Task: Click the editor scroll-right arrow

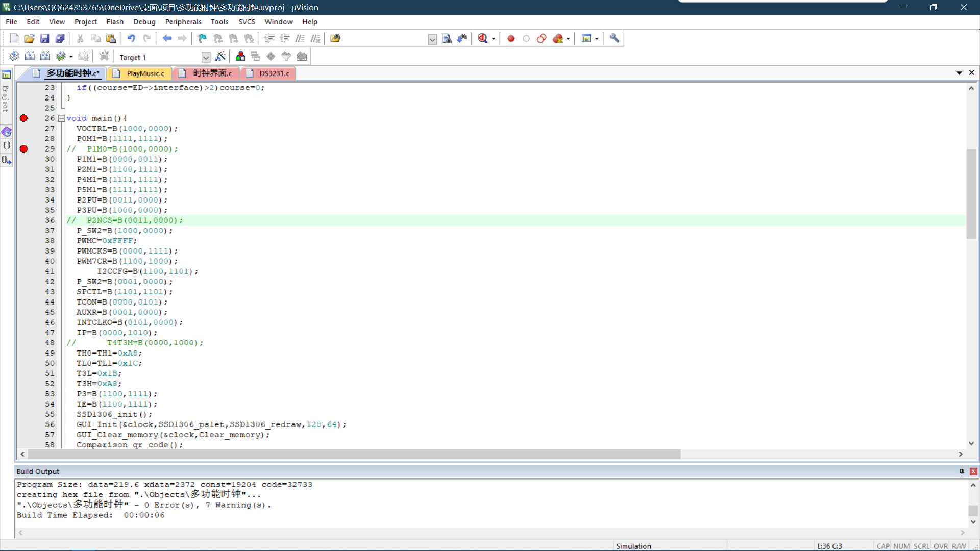Action: [961, 454]
